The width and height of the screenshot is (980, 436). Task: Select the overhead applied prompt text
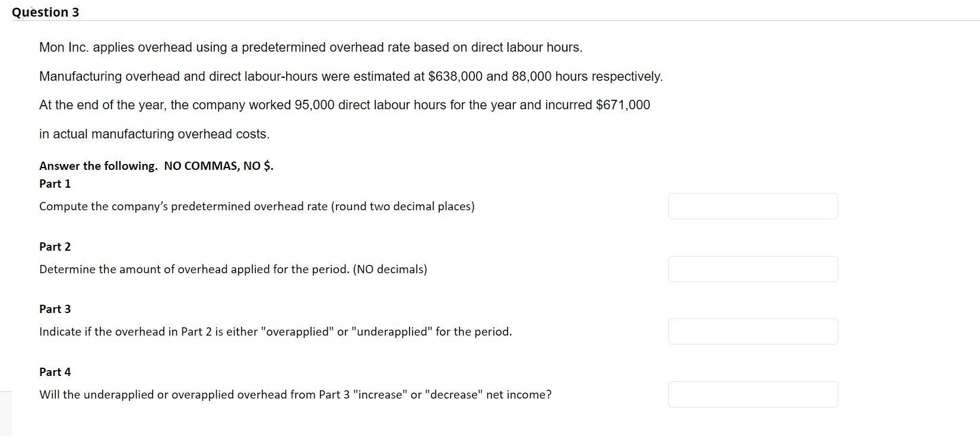(233, 269)
